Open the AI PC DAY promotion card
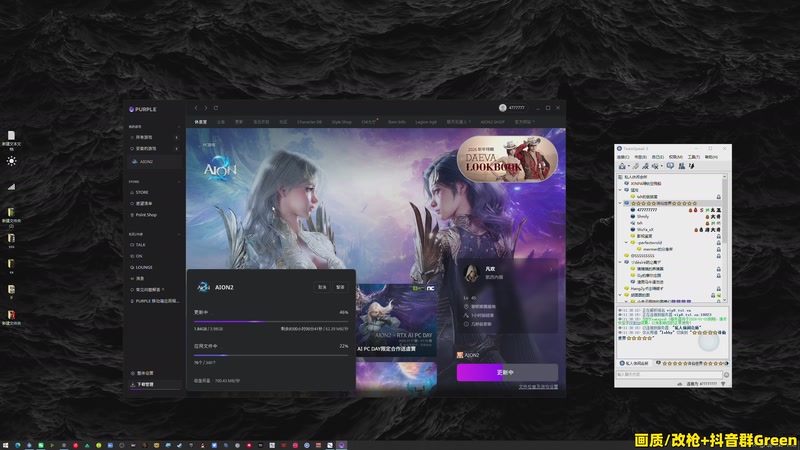 click(x=396, y=319)
